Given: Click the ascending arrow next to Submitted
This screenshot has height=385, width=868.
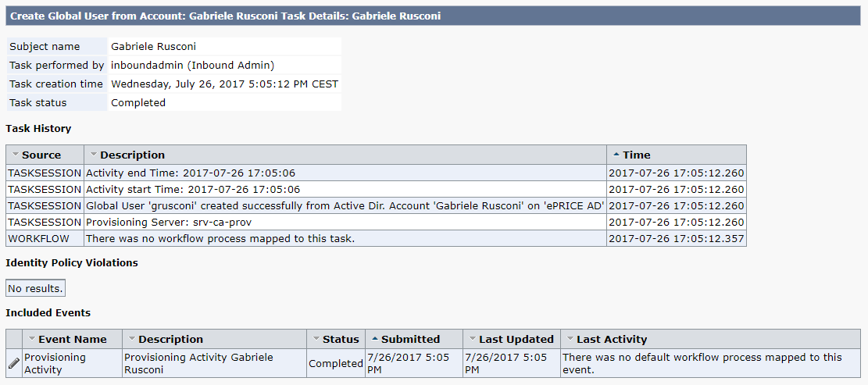Looking at the screenshot, I should [375, 339].
